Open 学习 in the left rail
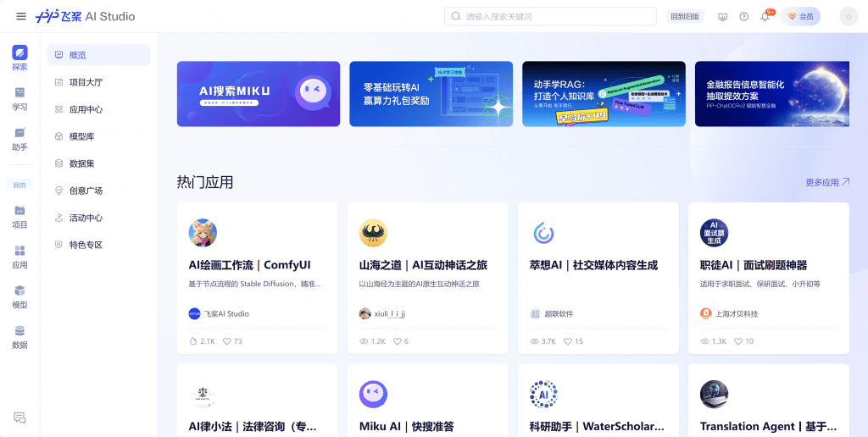Viewport: 868px width, 437px height. tap(19, 98)
